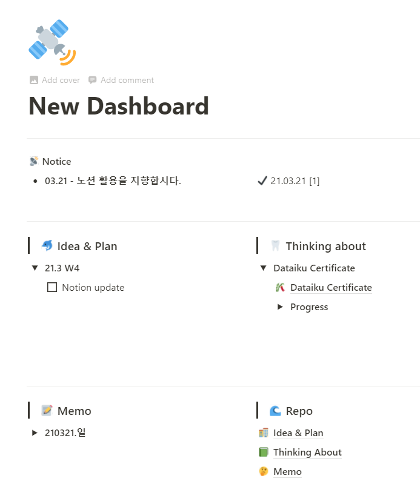This screenshot has width=420, height=504.
Task: Check the Notion update checkbox
Action: click(52, 287)
